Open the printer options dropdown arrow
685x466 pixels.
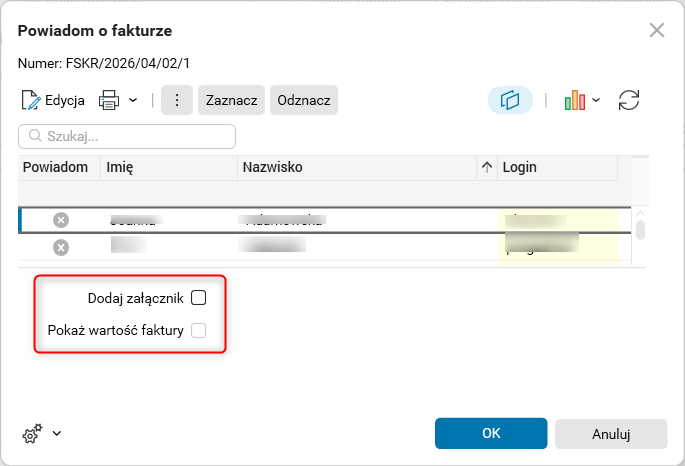[133, 100]
